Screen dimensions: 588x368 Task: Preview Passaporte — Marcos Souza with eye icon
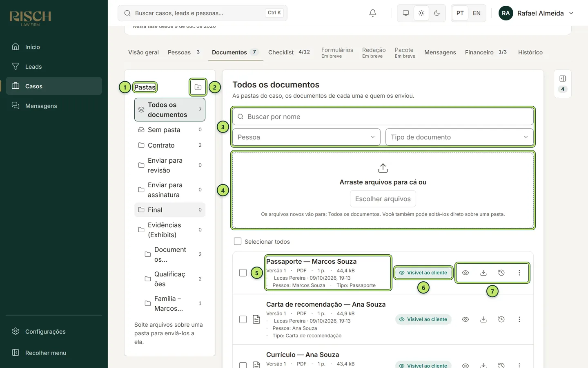tap(465, 273)
